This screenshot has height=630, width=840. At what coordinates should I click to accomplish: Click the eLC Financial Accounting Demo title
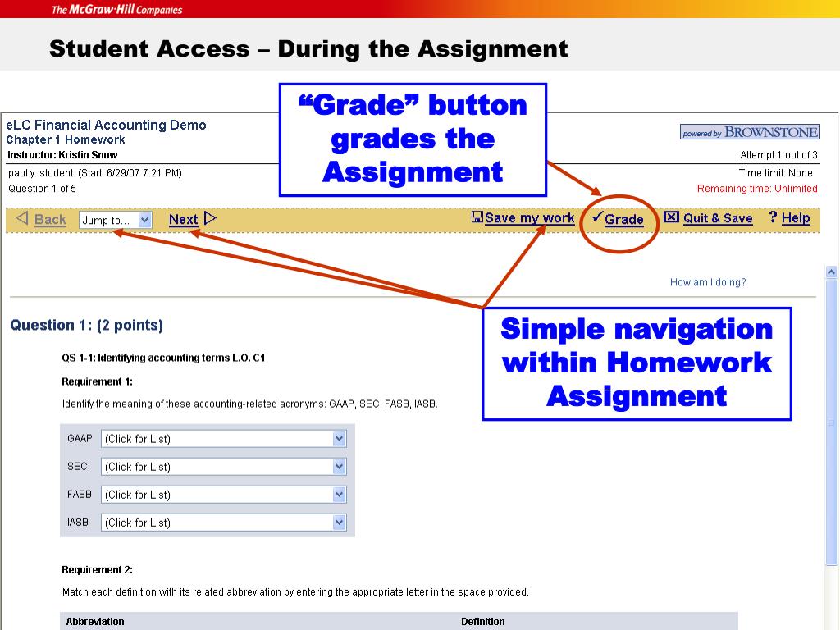tap(106, 125)
